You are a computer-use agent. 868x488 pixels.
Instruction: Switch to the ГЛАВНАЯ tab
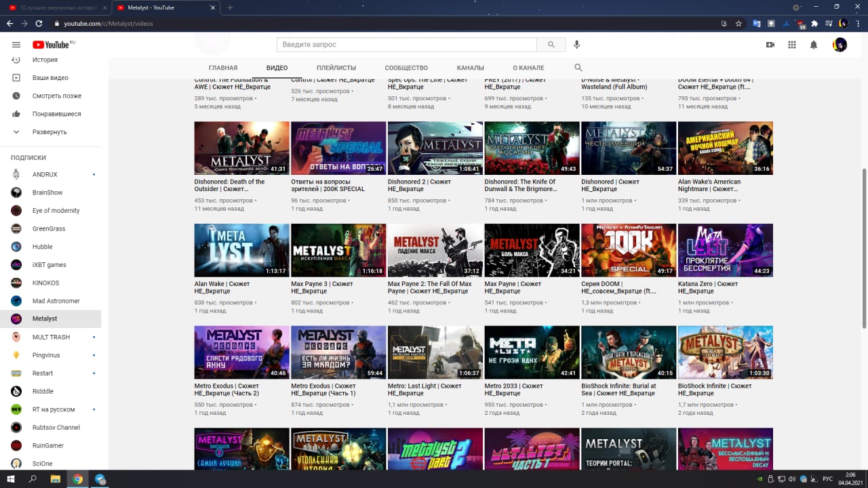pyautogui.click(x=223, y=68)
